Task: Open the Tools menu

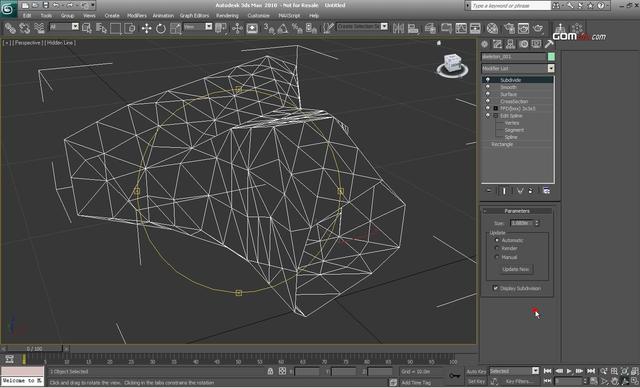Action: pos(46,16)
